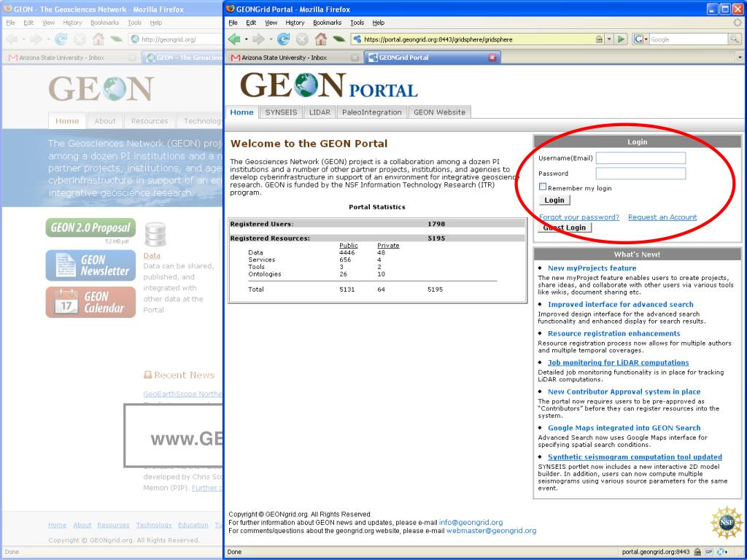Click the Back arrow in background GEON window
747x560 pixels.
click(12, 39)
